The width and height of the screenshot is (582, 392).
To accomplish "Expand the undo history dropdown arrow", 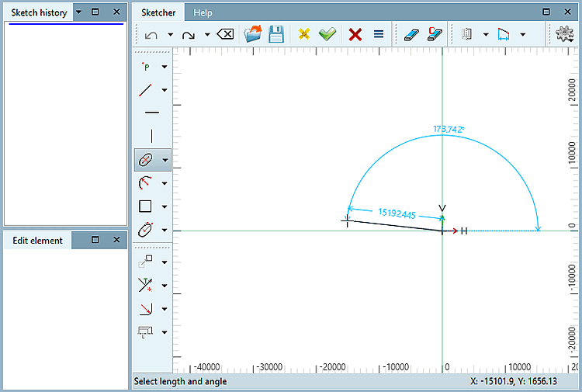I will coord(170,34).
